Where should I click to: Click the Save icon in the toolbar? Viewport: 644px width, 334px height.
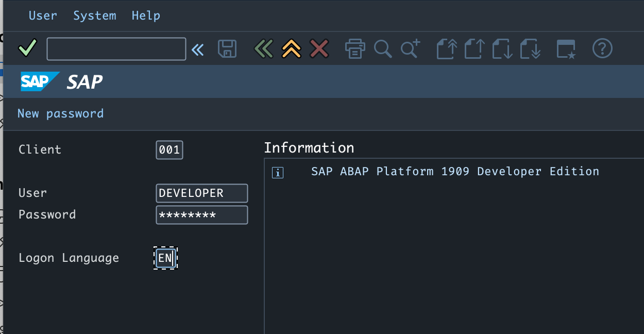coord(227,48)
